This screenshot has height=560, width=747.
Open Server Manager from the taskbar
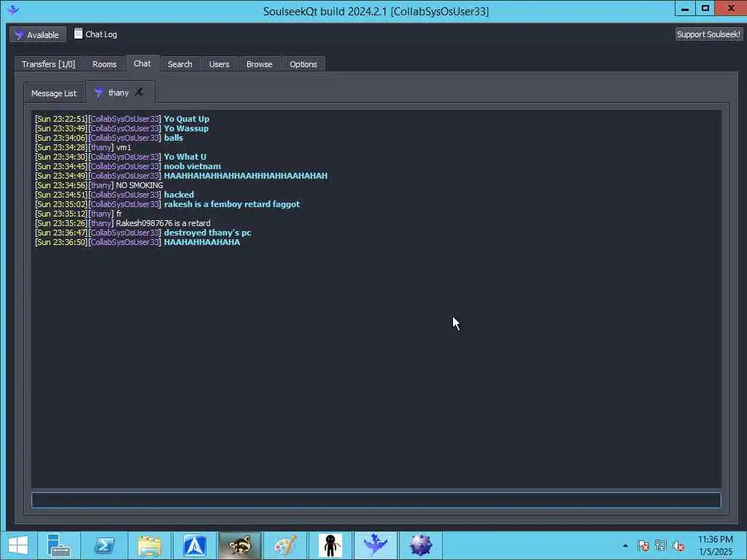[x=59, y=545]
